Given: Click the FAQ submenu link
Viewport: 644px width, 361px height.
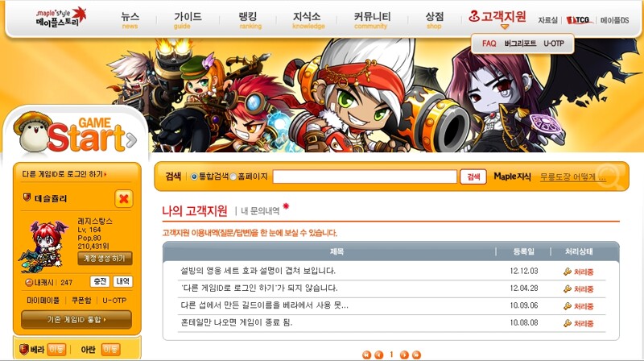Looking at the screenshot, I should tap(489, 44).
